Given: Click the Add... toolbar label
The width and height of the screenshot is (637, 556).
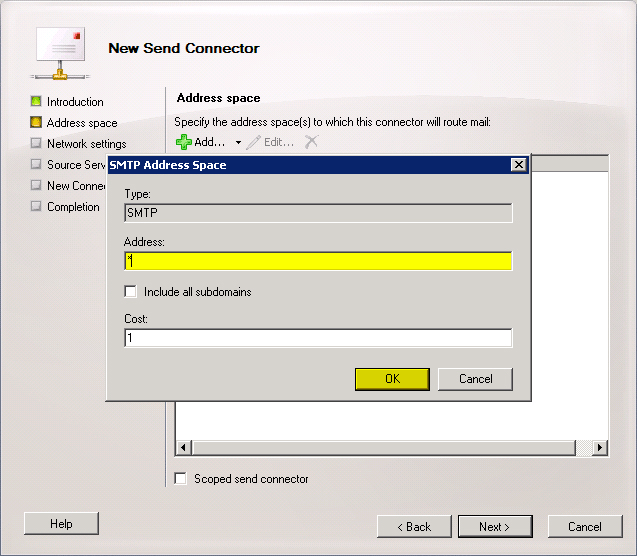Looking at the screenshot, I should (209, 142).
